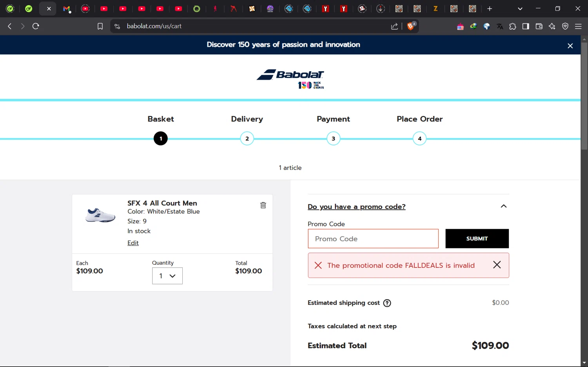Click the 'Color: White/Estate Blue' text
The image size is (588, 367).
click(x=163, y=212)
